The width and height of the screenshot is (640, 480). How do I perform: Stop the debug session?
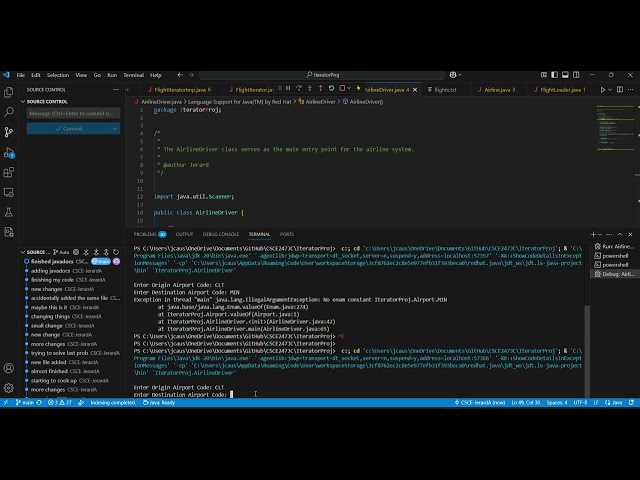point(342,88)
